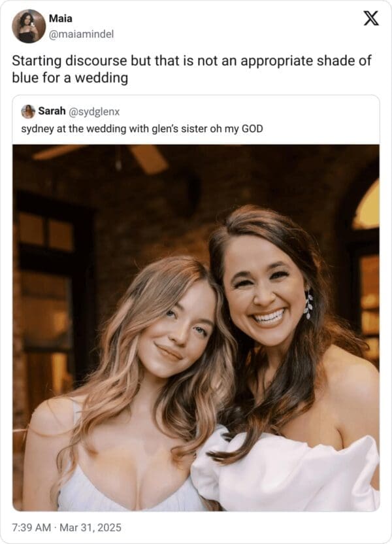The image size is (392, 544).
Task: Click Sarah's small avatar in quoted post
Action: tap(28, 111)
